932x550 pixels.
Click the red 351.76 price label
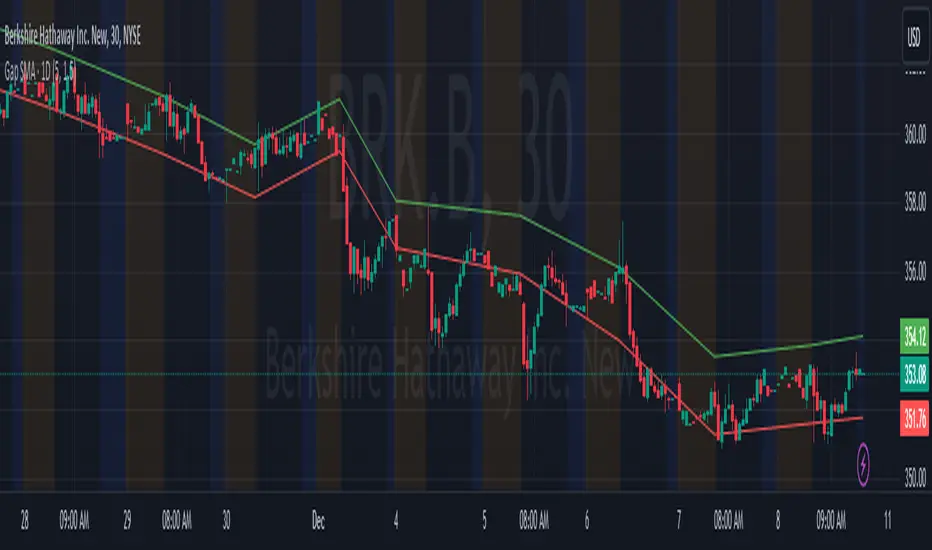914,418
